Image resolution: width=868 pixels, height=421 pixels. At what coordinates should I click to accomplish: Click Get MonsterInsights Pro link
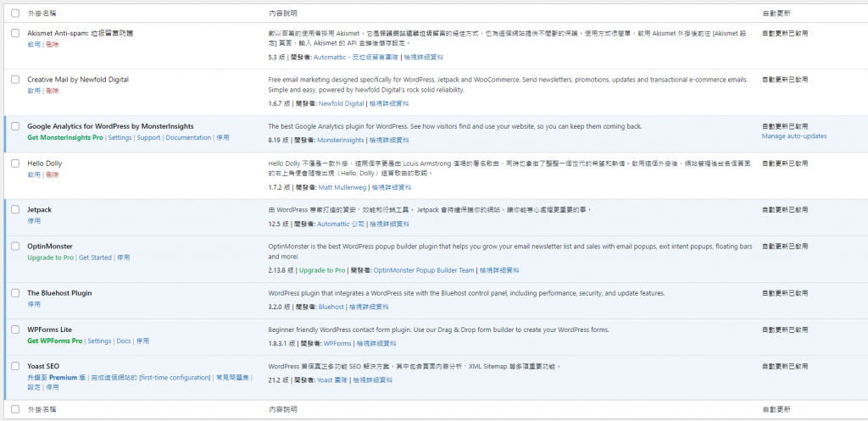64,138
